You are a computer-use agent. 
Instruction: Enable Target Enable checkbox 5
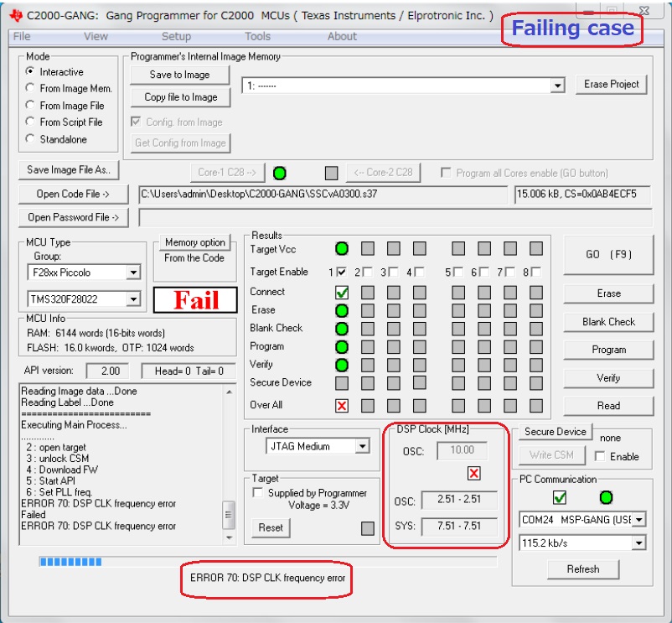(x=457, y=272)
